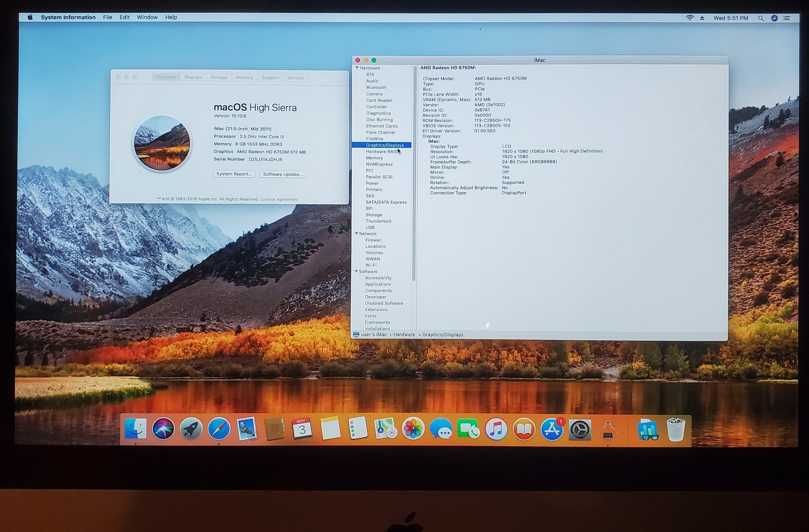Open iTunes music note icon in Dock
This screenshot has width=809, height=532.
(496, 429)
